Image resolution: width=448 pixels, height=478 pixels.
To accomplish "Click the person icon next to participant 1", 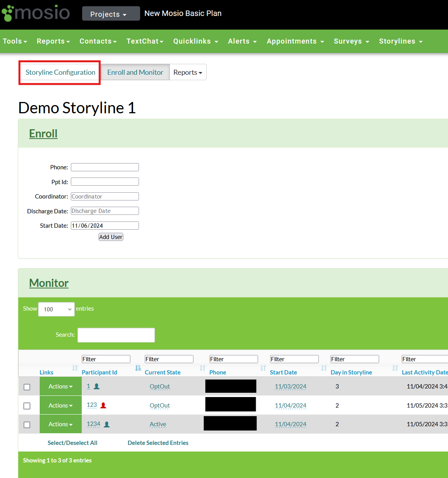I will click(97, 386).
